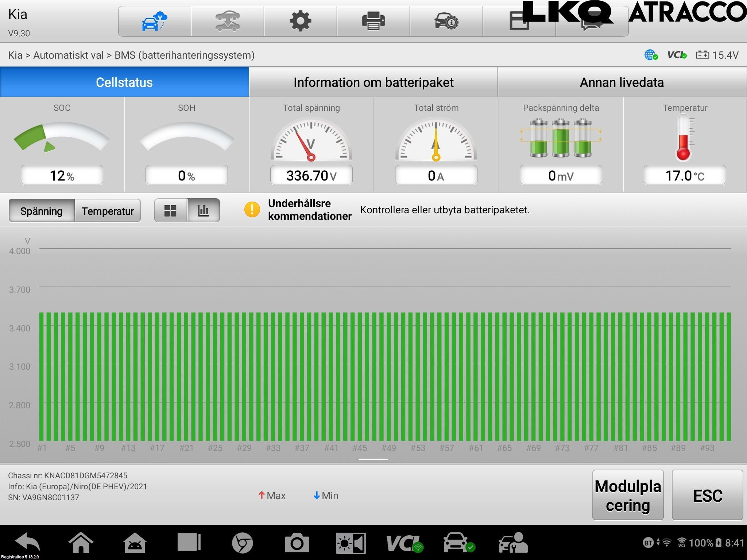The height and width of the screenshot is (560, 747).
Task: Tap the blue Min legend arrow
Action: click(x=317, y=495)
